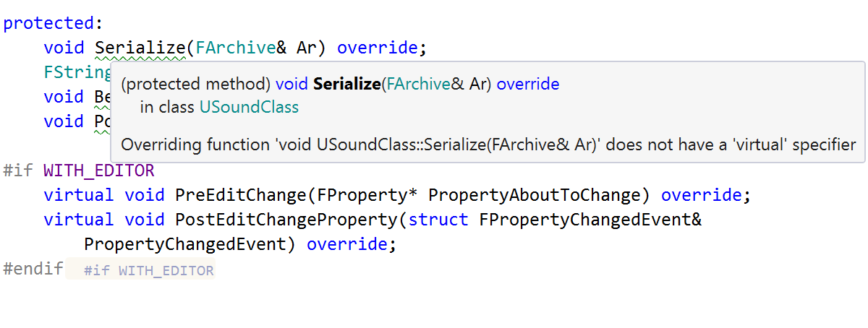This screenshot has height=328, width=868.
Task: Click FString type partially hidden by tooltip
Action: click(75, 72)
